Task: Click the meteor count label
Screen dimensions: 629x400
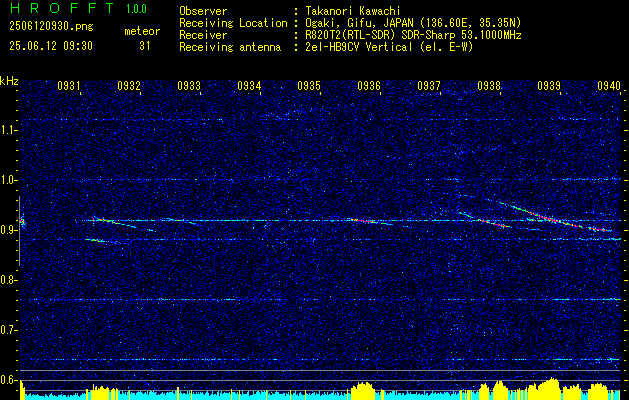Action: tap(142, 31)
